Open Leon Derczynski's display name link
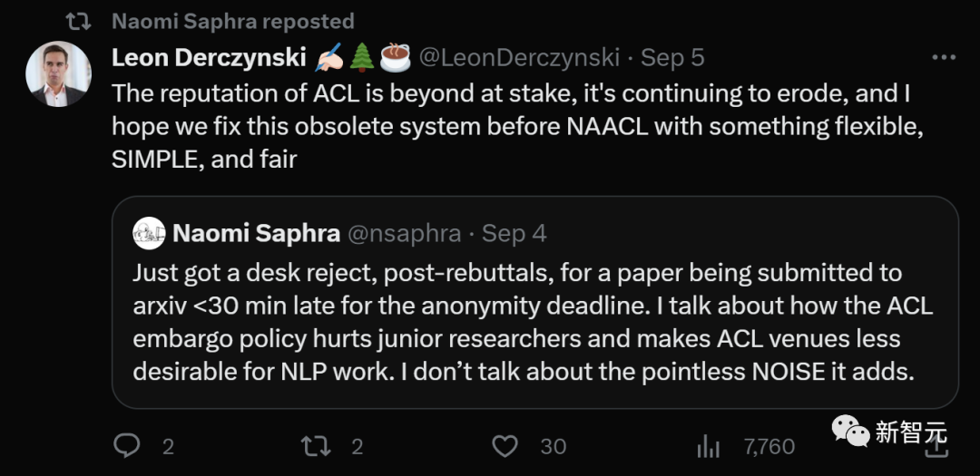 [209, 58]
